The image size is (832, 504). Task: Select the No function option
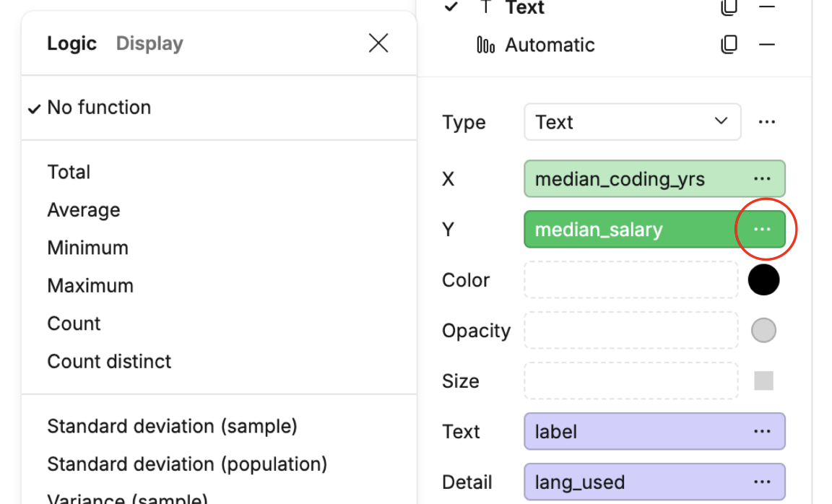pyautogui.click(x=99, y=108)
